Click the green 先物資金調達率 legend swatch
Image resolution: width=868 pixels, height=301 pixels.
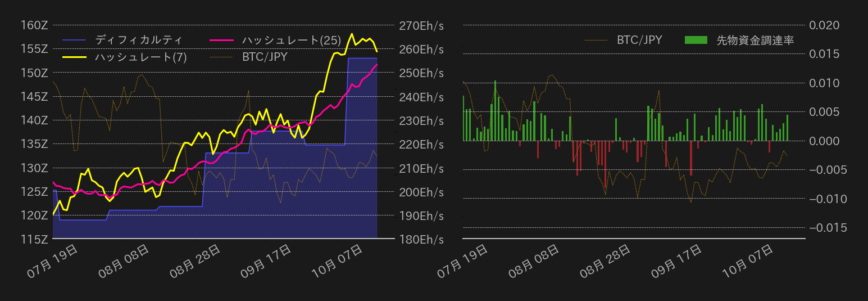coord(696,40)
